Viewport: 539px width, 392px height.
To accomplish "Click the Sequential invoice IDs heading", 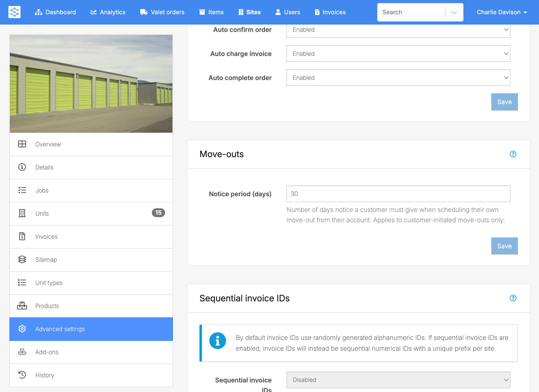I will tap(244, 298).
